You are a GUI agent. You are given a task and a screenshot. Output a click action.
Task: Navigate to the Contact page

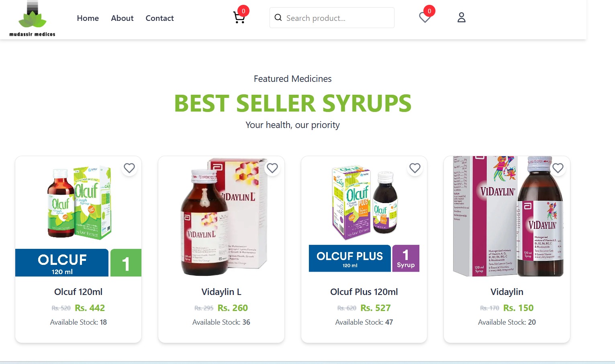pos(159,18)
